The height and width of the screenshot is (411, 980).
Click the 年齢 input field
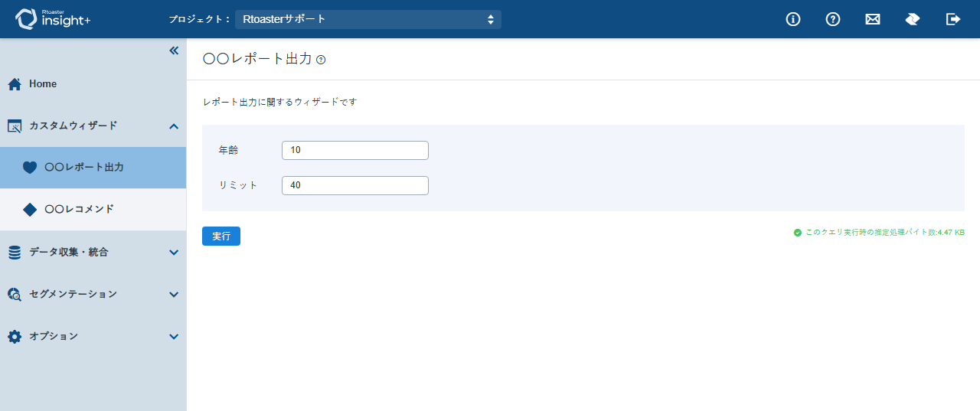tap(355, 150)
